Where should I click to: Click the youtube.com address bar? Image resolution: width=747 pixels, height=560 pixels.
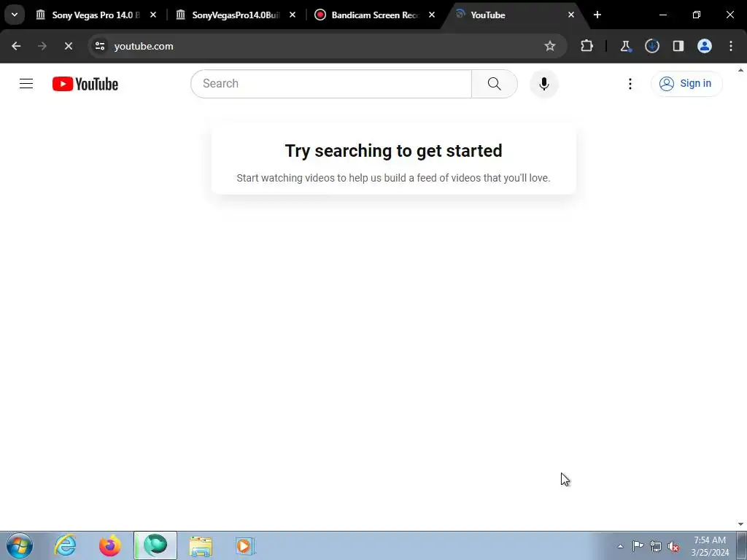327,46
